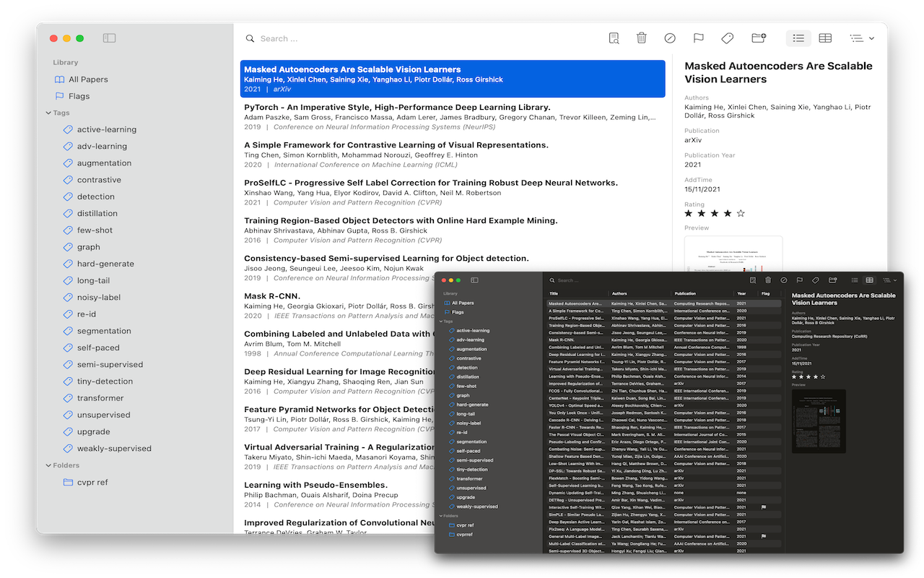924x578 pixels.
Task: Flag the selected paper
Action: point(698,38)
